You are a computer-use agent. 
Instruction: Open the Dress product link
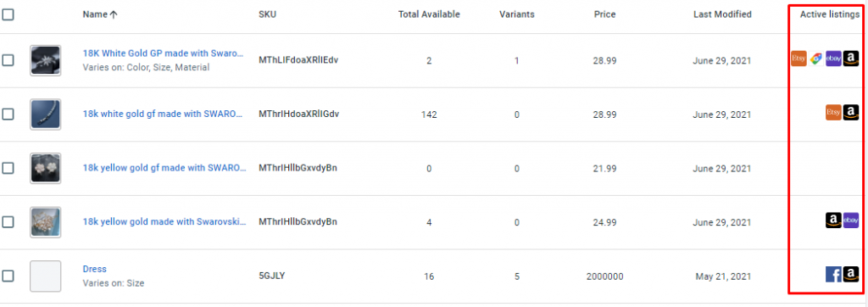click(95, 269)
